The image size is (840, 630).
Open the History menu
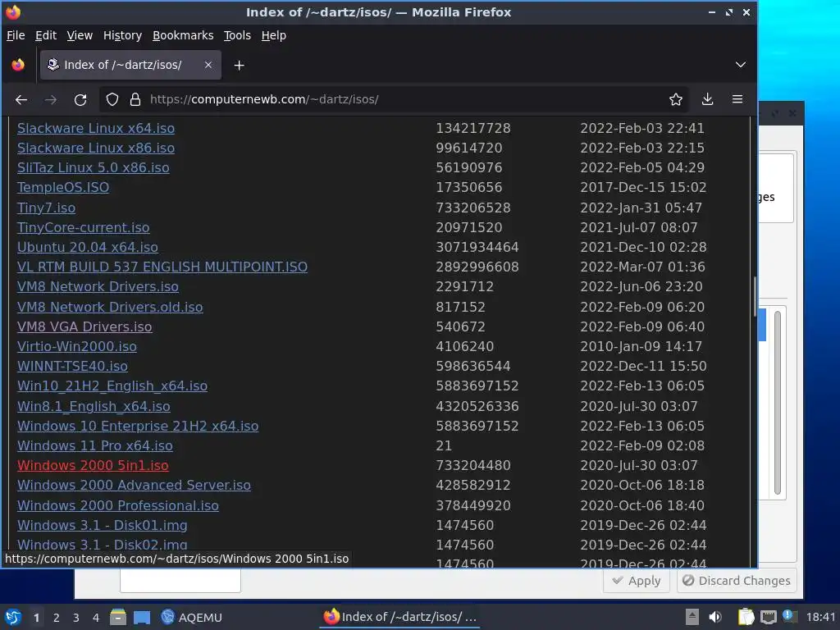click(122, 35)
